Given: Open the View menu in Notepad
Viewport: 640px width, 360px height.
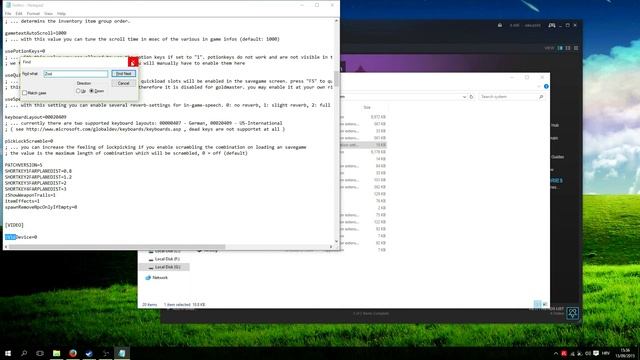Looking at the screenshot, I should [x=48, y=13].
